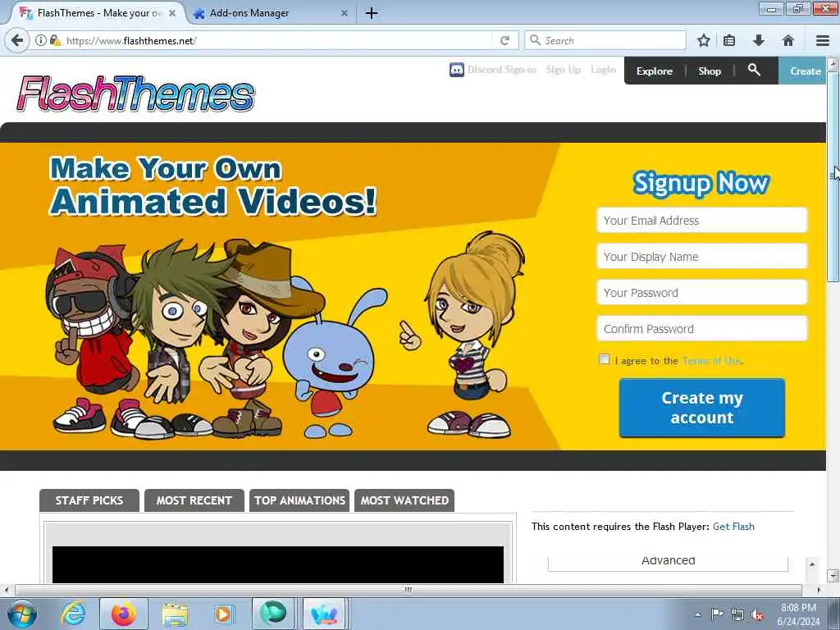Click inner panel scroll up arrow
This screenshot has height=630, width=840.
pyautogui.click(x=811, y=564)
